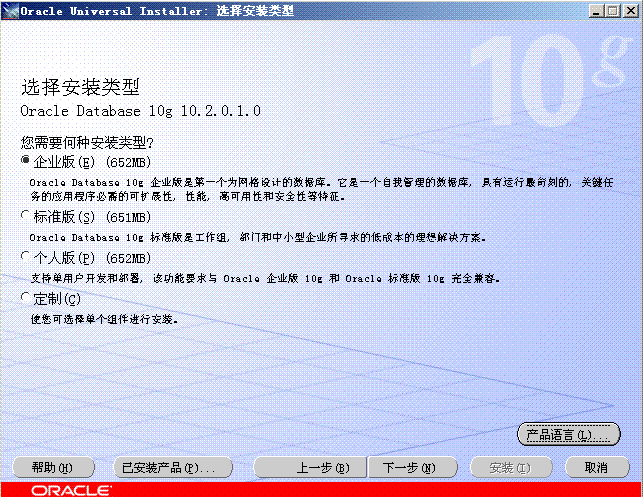Select the 企业版(E) radio button
Viewport: 643px width, 497px height.
point(25,160)
